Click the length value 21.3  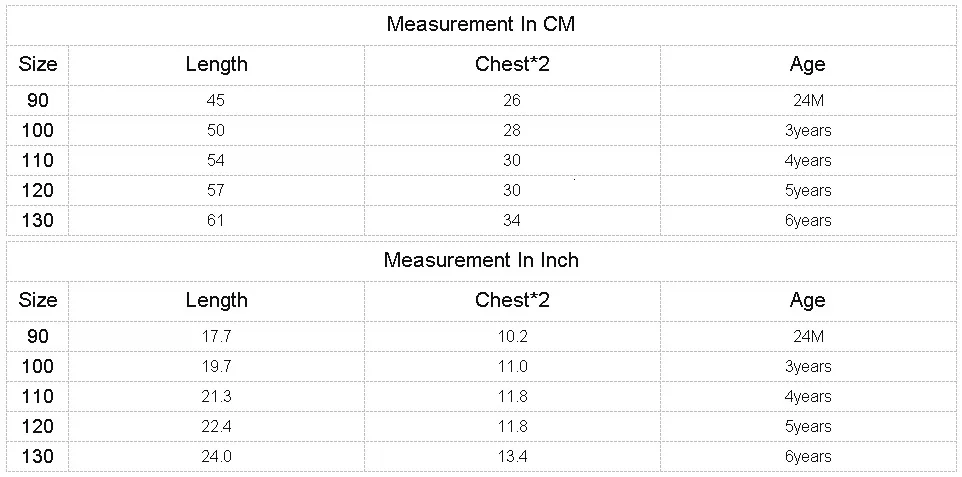click(x=216, y=396)
